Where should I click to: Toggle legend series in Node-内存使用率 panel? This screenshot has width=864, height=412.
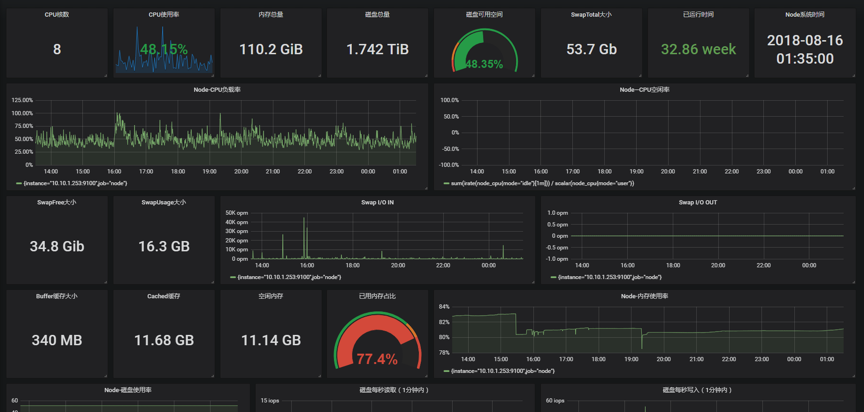pos(503,371)
